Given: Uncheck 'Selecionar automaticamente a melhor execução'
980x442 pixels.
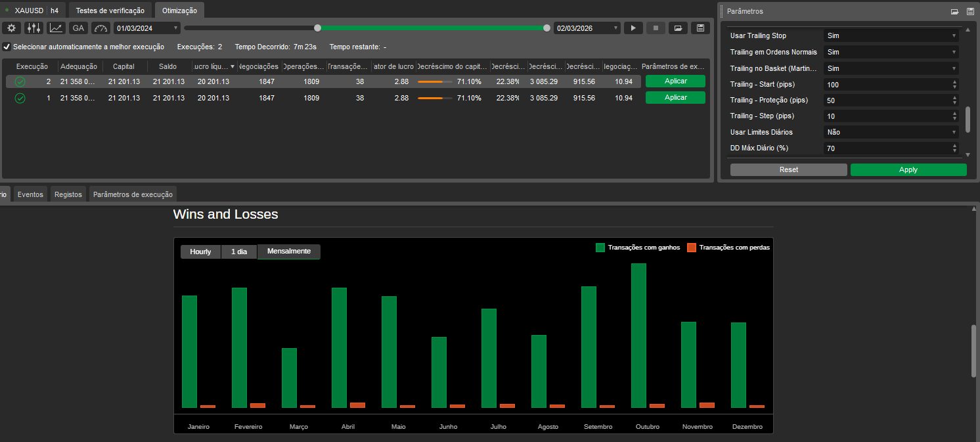Looking at the screenshot, I should pos(7,47).
